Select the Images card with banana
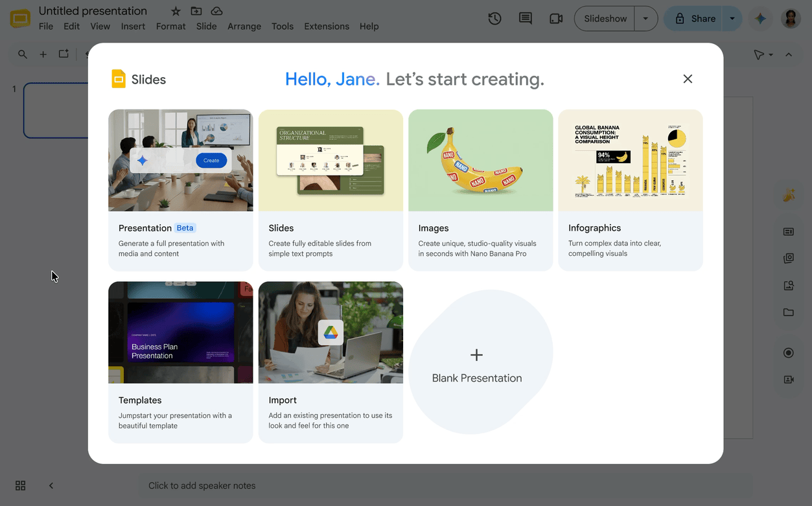This screenshot has height=506, width=812. [481, 190]
